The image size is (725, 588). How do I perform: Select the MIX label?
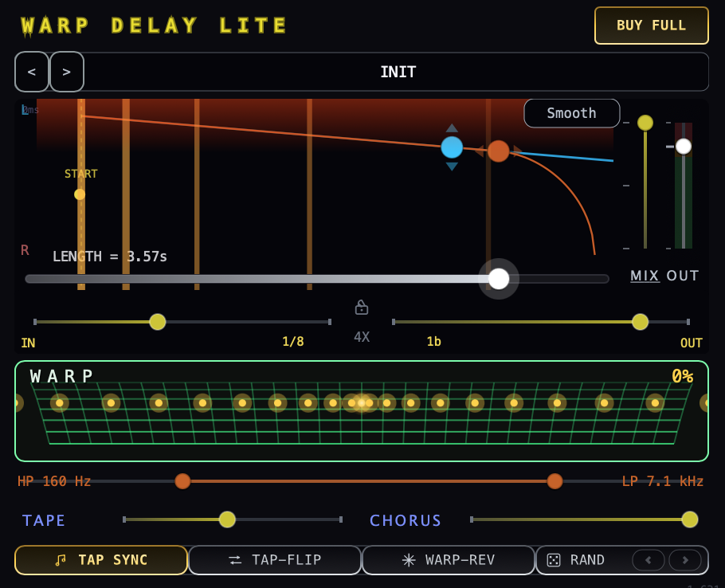(645, 276)
